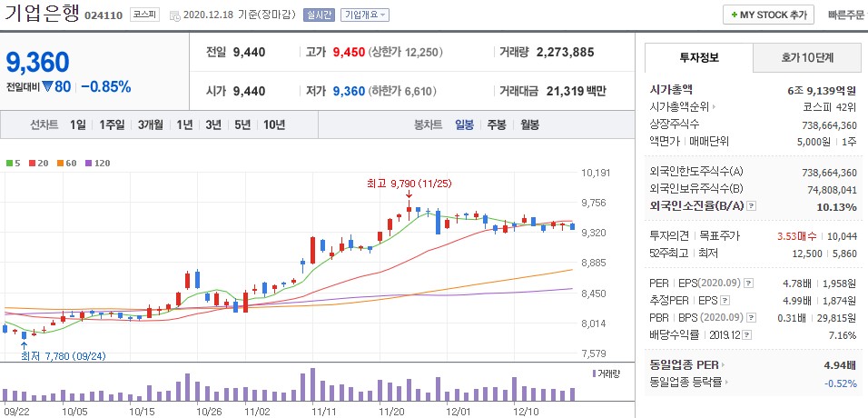
Task: Open help icon next to 배당수익률 2019.12
Action: [746, 334]
